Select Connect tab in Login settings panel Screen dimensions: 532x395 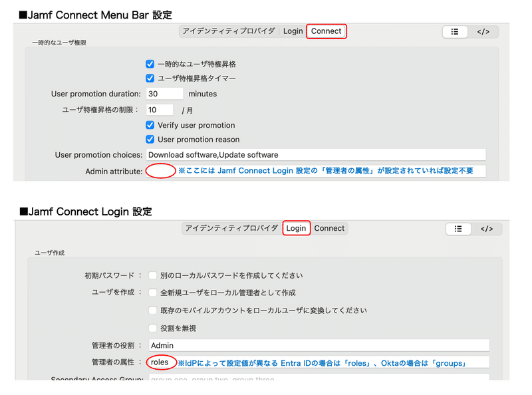[x=329, y=228]
